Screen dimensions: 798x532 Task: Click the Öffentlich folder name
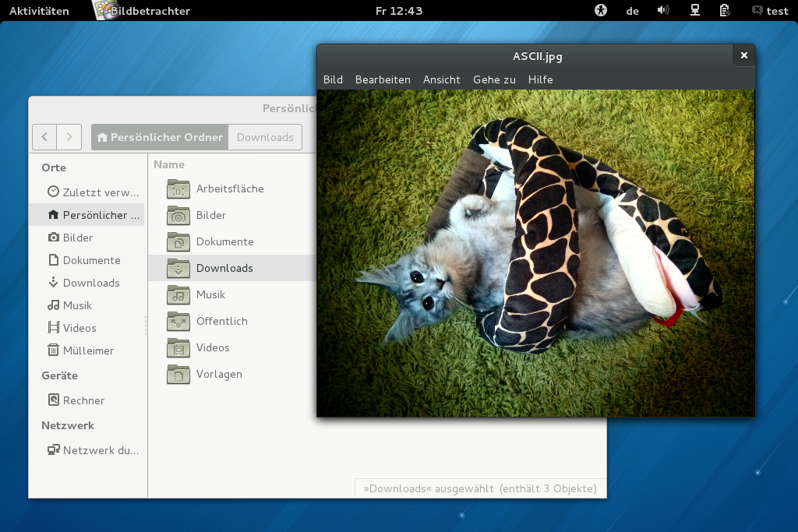coord(222,321)
